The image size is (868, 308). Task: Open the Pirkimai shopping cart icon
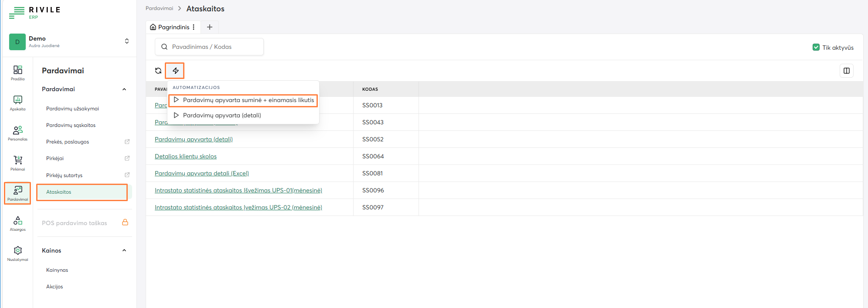tap(17, 163)
